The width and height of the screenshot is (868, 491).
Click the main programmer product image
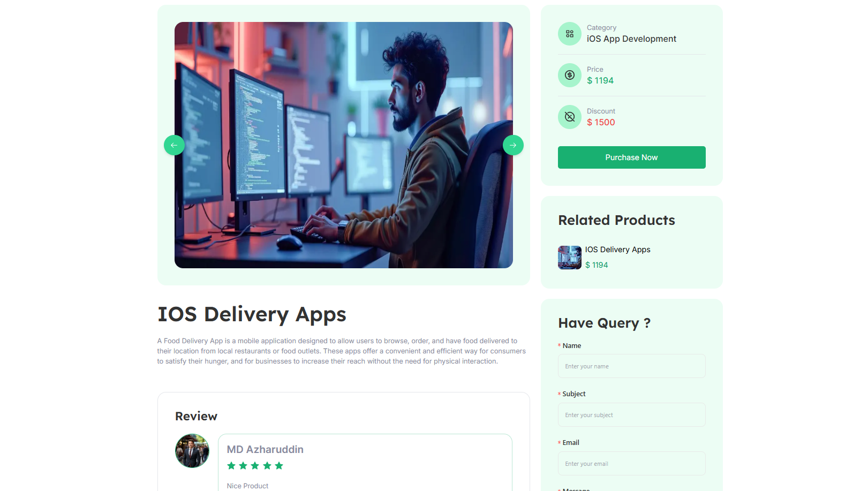[344, 145]
